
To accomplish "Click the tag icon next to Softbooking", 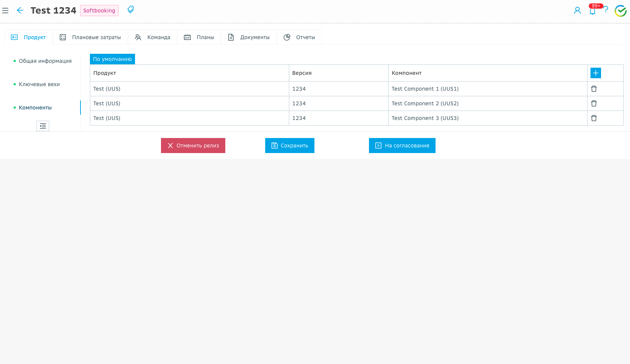I will [131, 10].
